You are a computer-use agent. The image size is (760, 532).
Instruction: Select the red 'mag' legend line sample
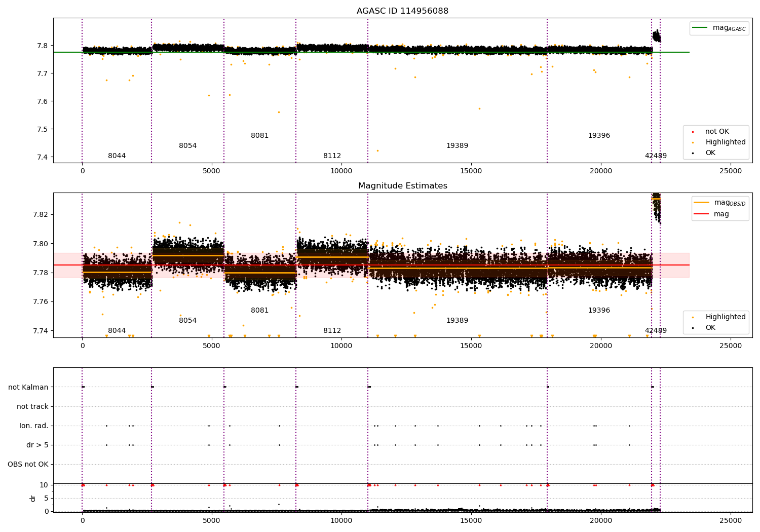coord(702,214)
